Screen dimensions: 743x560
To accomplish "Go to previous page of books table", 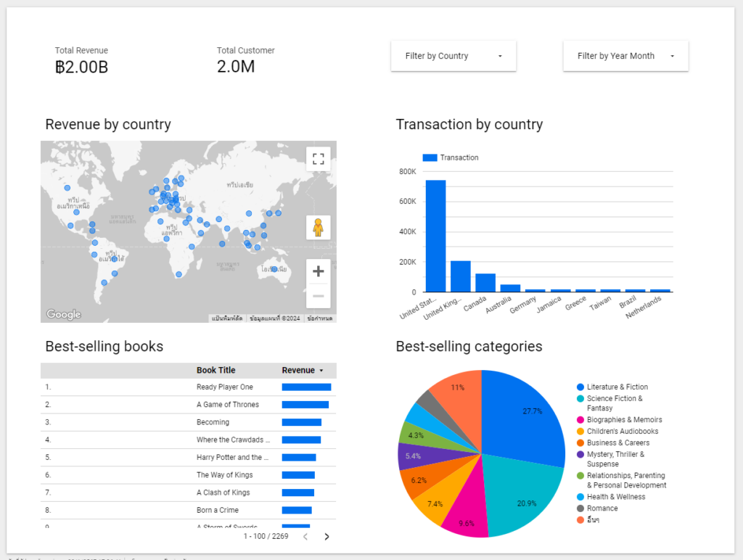I will (x=305, y=537).
